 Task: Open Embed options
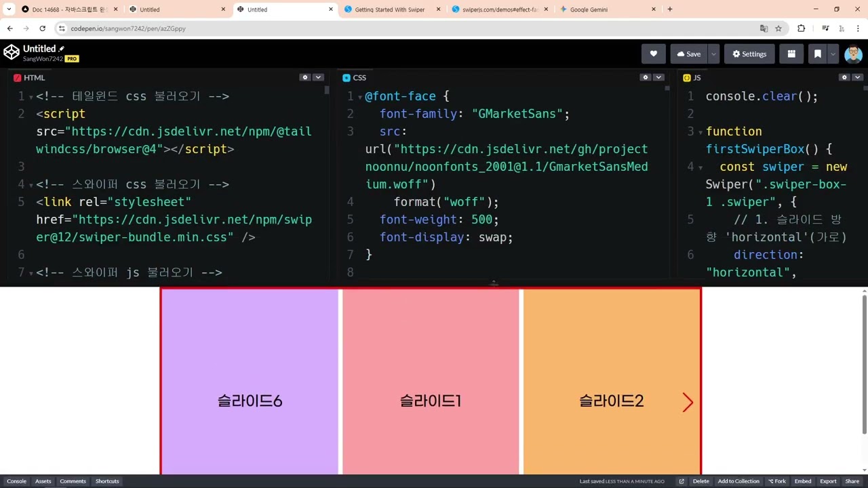(x=803, y=481)
